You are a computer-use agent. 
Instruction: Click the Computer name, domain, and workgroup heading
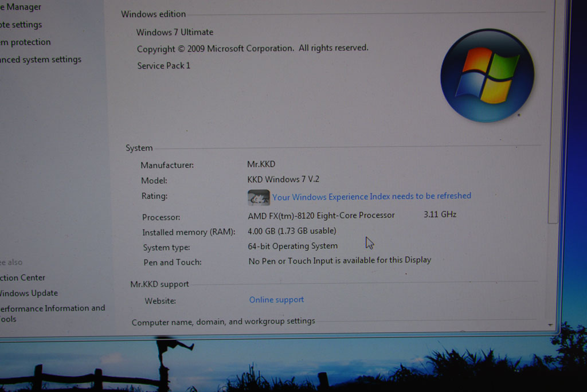(224, 322)
